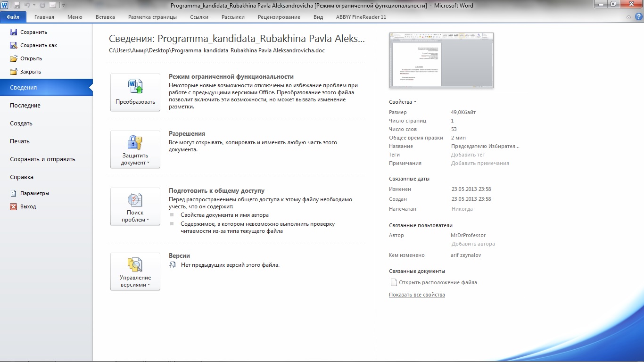Screen dimensions: 644x362
Task: Click the Добавить автора field
Action: click(x=473, y=244)
